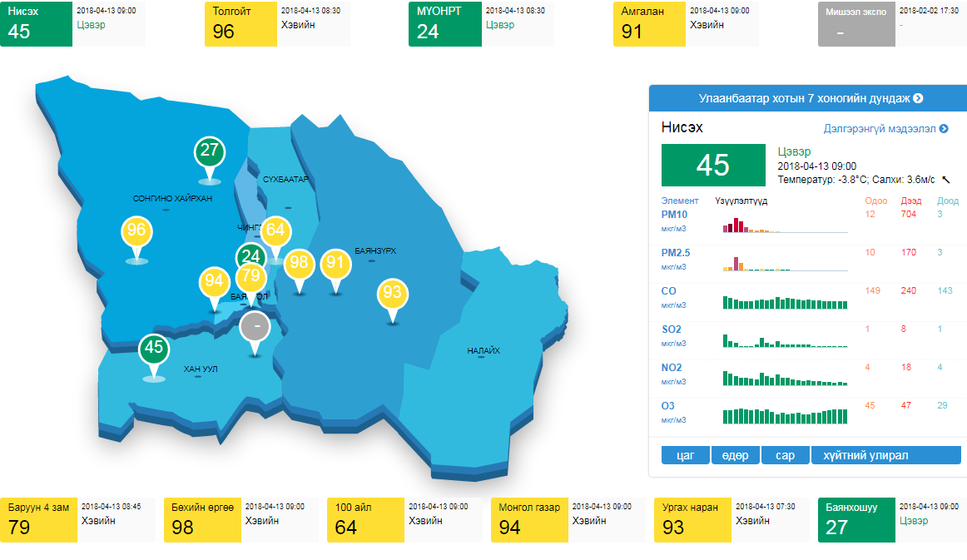Click the yellow map pin showing 94
This screenshot has width=967, height=560.
(214, 281)
